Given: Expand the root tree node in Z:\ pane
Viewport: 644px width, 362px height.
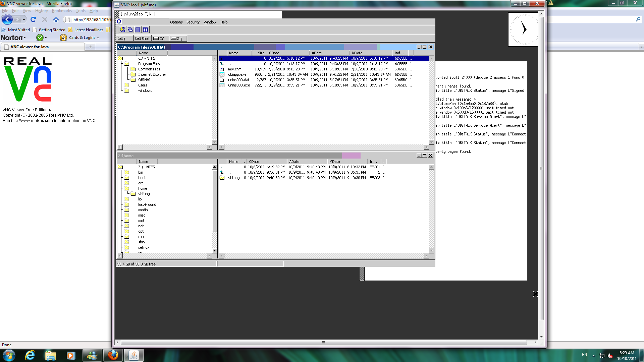Looking at the screenshot, I should 126,237.
